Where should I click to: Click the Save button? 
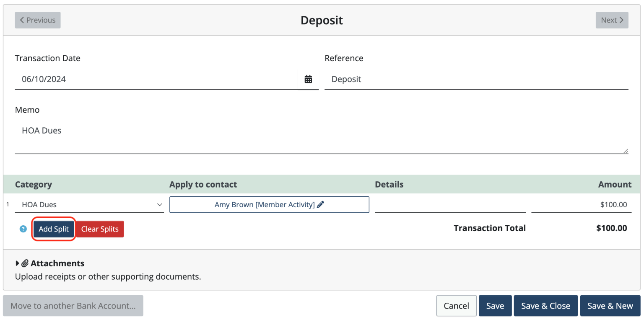point(495,306)
